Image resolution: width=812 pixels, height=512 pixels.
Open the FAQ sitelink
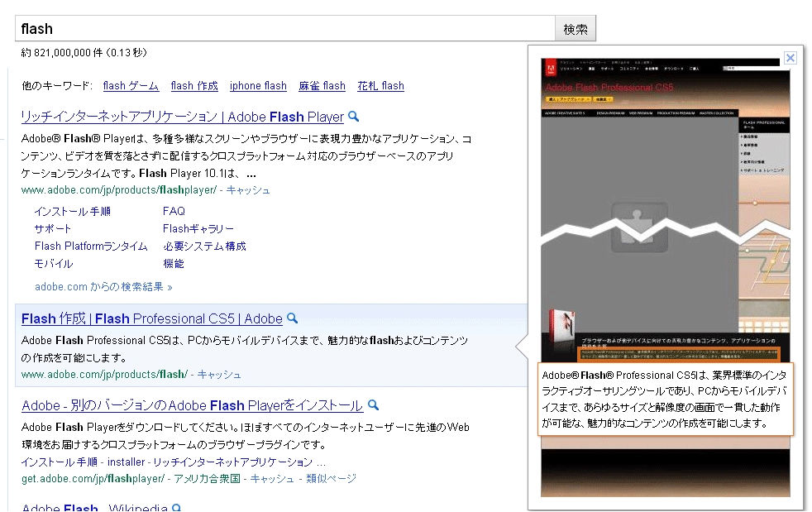coord(174,212)
